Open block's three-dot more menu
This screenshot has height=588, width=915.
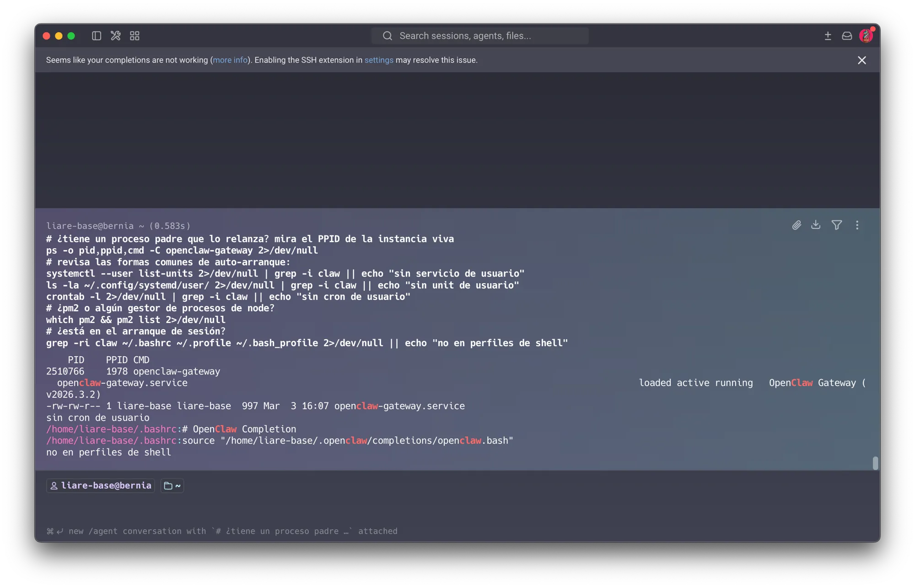coord(857,225)
